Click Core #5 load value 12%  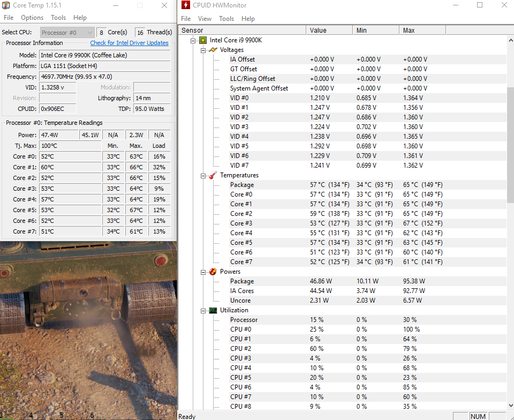pos(160,210)
